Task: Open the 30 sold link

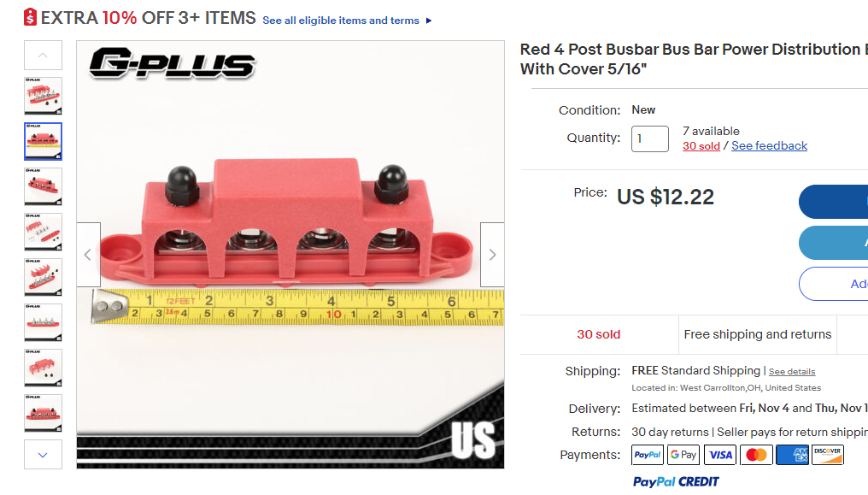Action: (701, 145)
